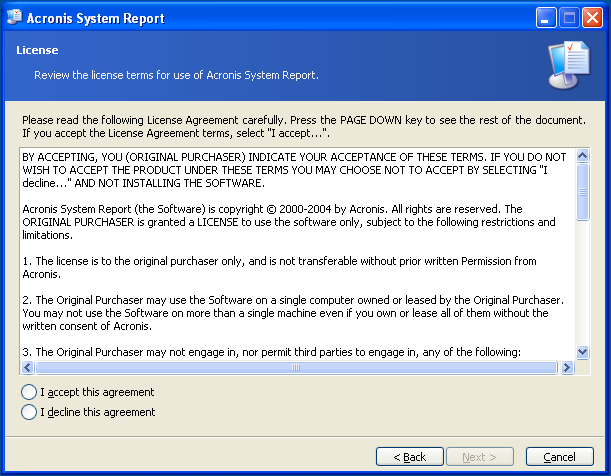611x476 pixels.
Task: Click the Cancel button
Action: tap(560, 457)
